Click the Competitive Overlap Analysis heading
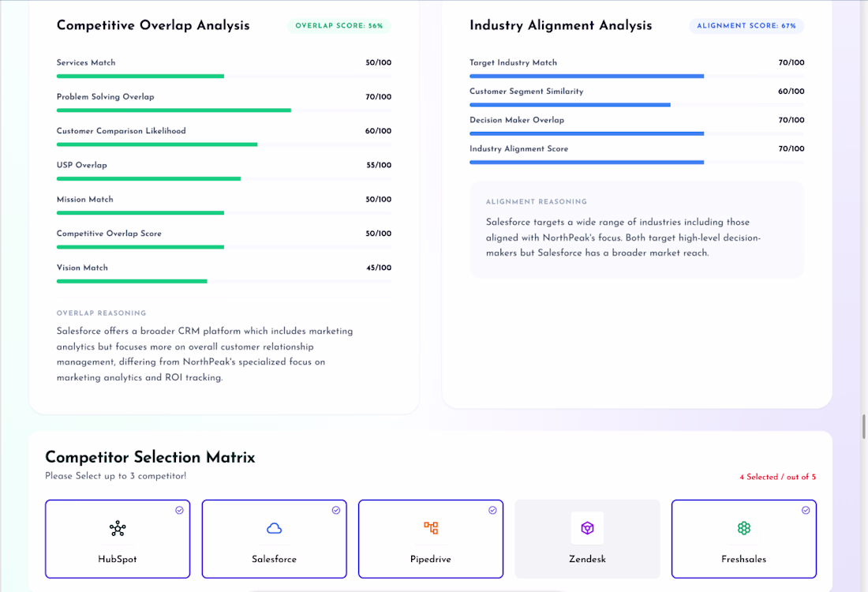The width and height of the screenshot is (868, 592). 153,25
